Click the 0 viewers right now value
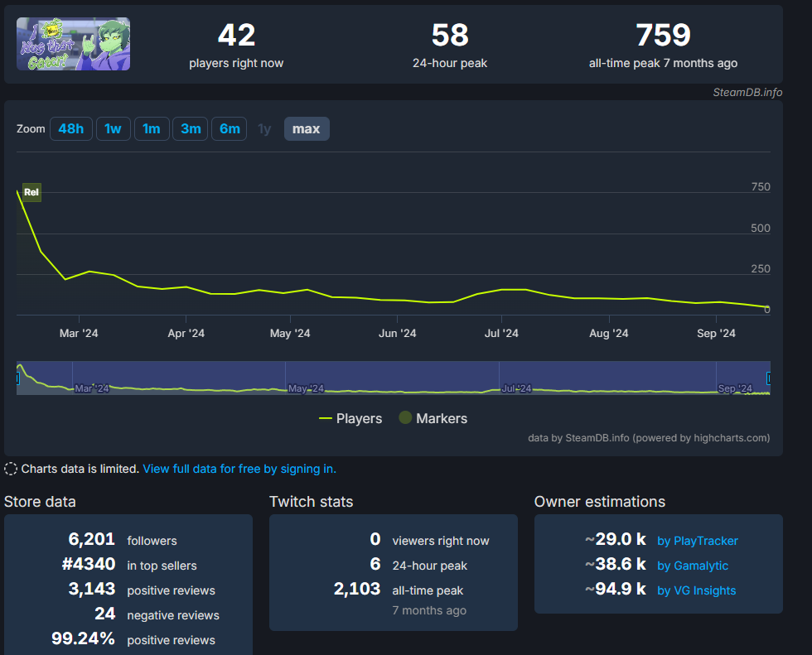Image resolution: width=812 pixels, height=655 pixels. (x=375, y=539)
